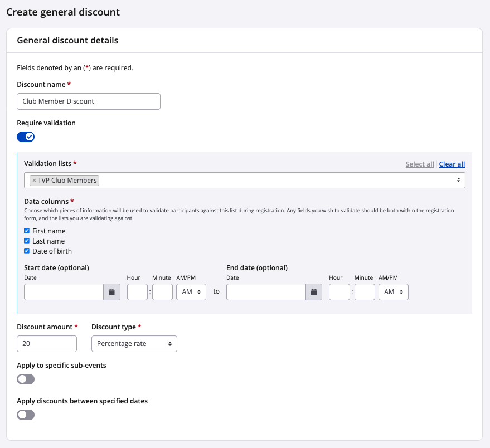Click the End date Minute field
This screenshot has height=448, width=490.
coord(365,292)
